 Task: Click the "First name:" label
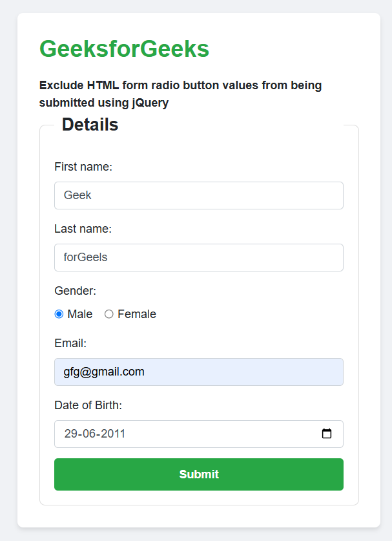tap(83, 167)
